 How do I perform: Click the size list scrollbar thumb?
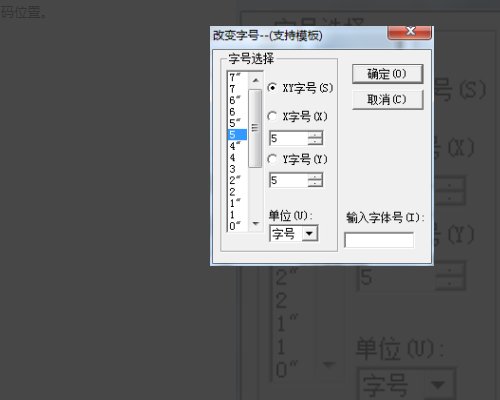pos(255,128)
